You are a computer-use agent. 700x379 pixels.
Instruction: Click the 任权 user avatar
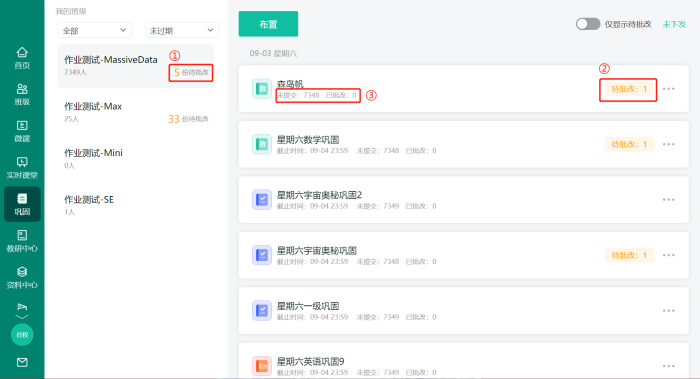22,335
